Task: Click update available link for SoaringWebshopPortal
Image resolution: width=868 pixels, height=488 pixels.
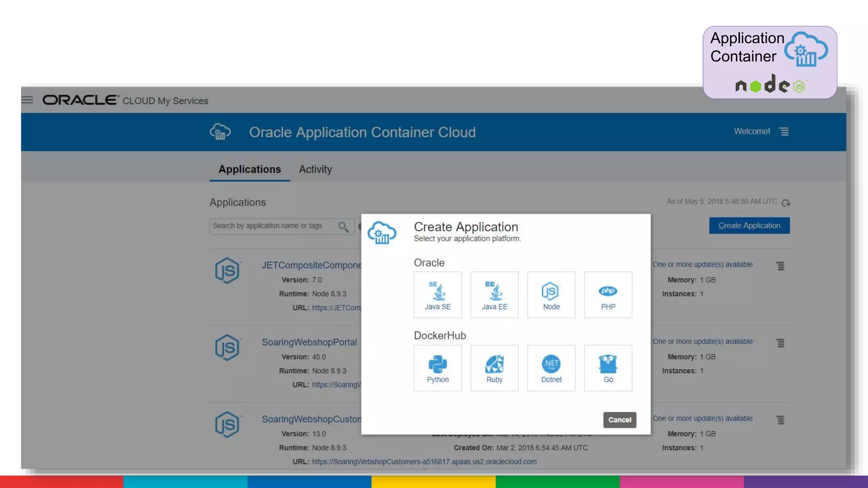Action: coord(703,341)
